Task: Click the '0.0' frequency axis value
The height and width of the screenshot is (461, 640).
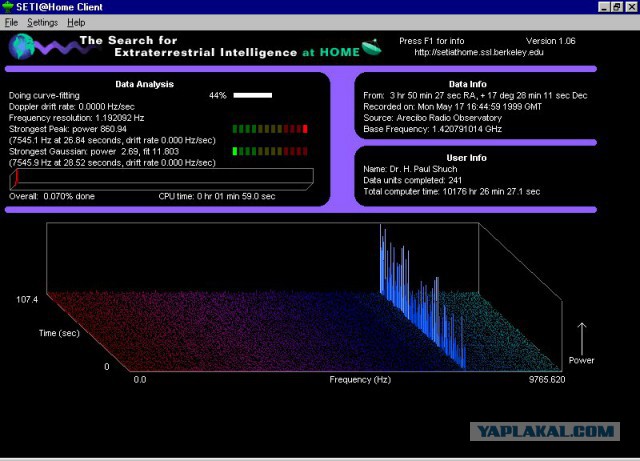Action: tap(140, 380)
